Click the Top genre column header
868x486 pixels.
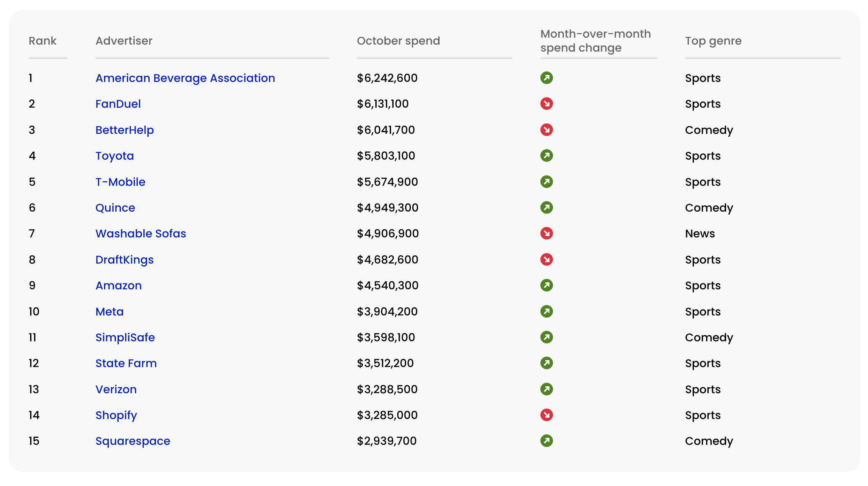713,41
